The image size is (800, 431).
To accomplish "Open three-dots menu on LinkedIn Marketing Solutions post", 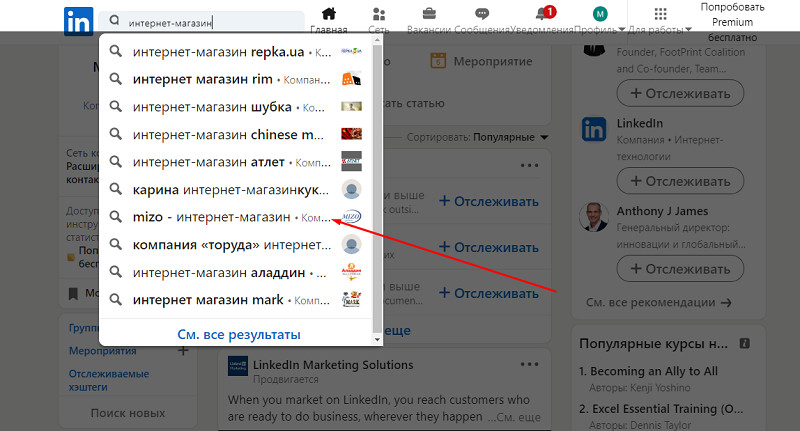I will (529, 364).
